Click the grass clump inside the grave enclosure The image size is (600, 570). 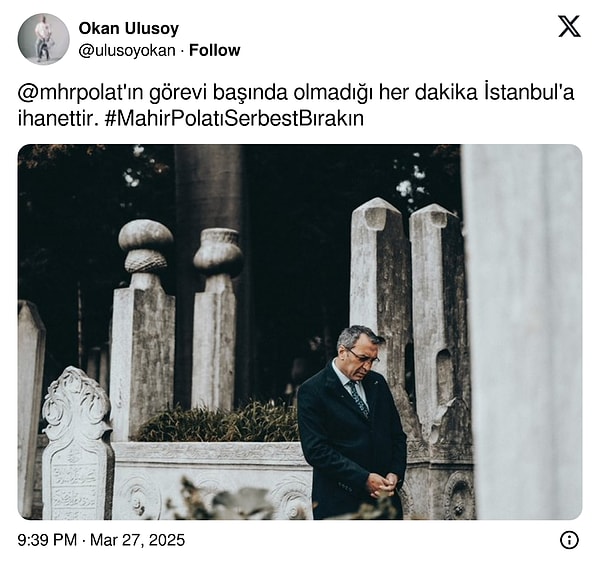pyautogui.click(x=220, y=423)
